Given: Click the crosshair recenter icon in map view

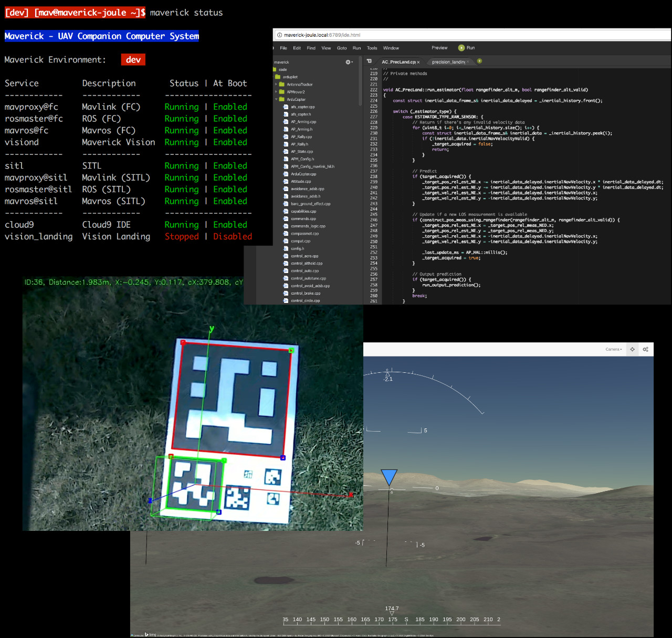Looking at the screenshot, I should pyautogui.click(x=633, y=349).
